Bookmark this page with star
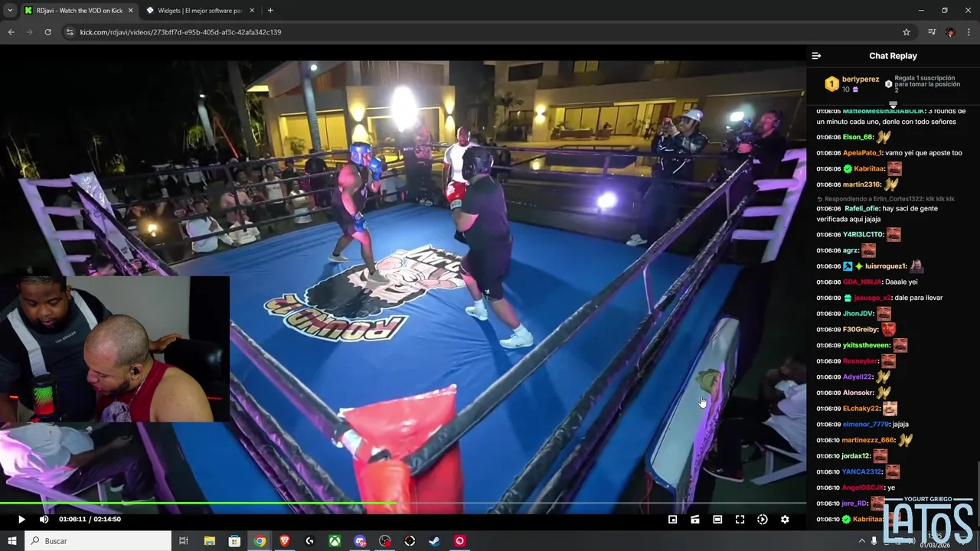 pos(906,32)
